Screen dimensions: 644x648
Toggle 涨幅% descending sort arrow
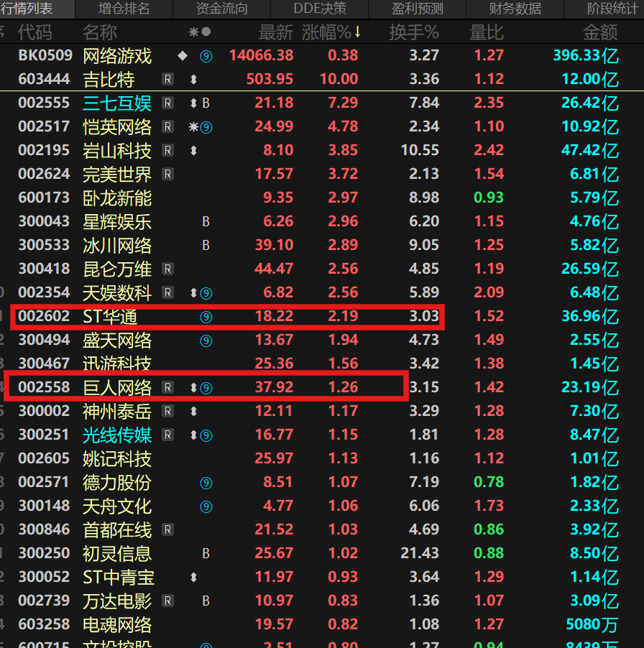[357, 32]
